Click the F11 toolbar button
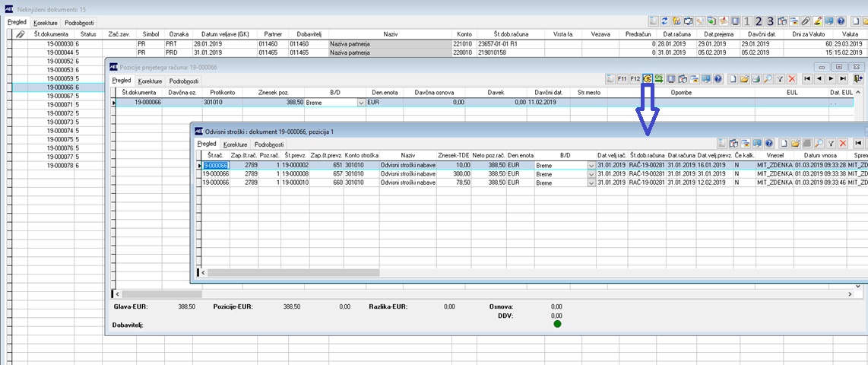 (x=622, y=79)
